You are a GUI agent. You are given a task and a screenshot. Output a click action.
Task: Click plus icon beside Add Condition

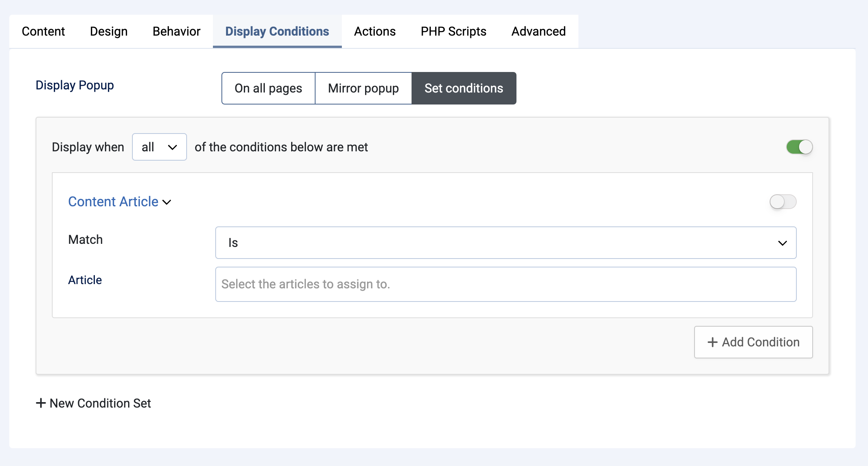click(712, 342)
